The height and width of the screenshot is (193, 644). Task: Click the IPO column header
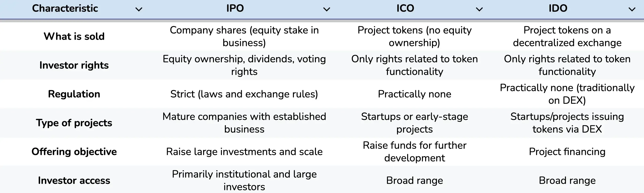point(235,8)
